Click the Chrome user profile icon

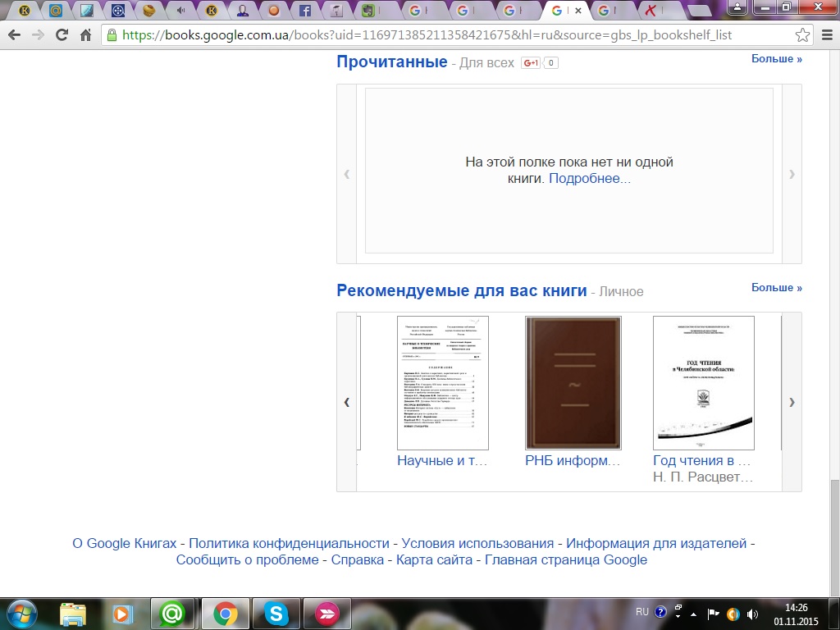(x=737, y=7)
